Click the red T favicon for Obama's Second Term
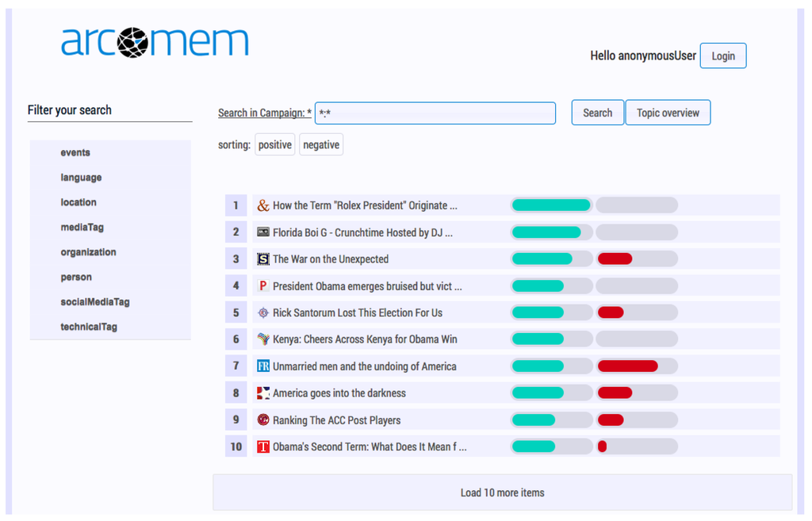 coord(263,447)
